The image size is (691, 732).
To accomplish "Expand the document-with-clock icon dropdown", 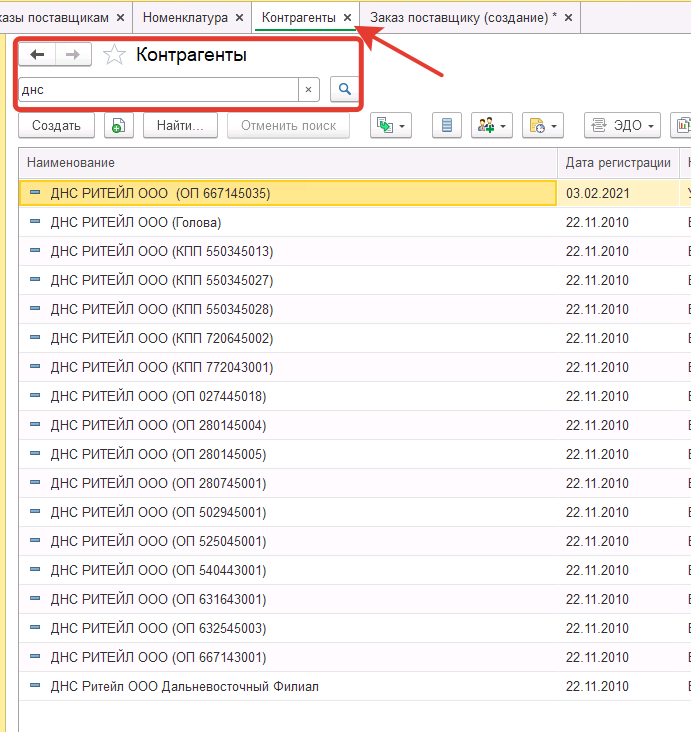I will 543,126.
